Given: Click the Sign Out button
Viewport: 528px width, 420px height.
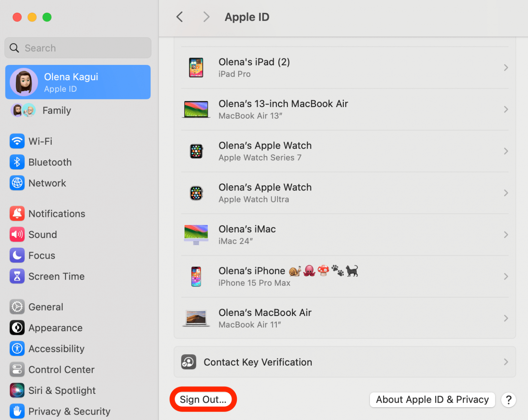Looking at the screenshot, I should [203, 399].
